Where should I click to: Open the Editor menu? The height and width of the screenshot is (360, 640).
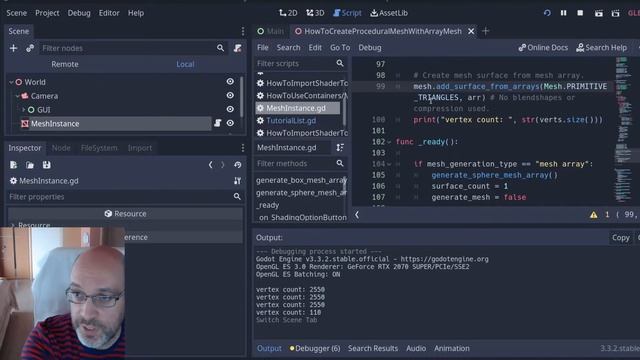tap(109, 13)
